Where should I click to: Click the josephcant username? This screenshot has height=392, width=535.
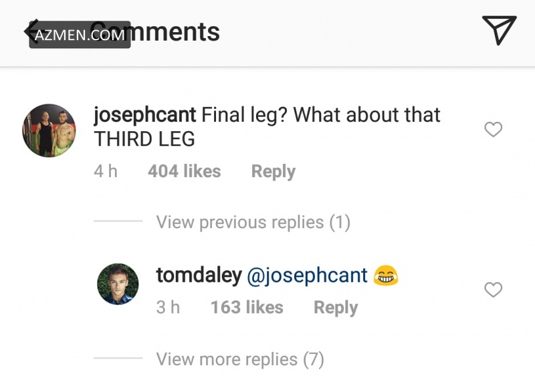[144, 115]
